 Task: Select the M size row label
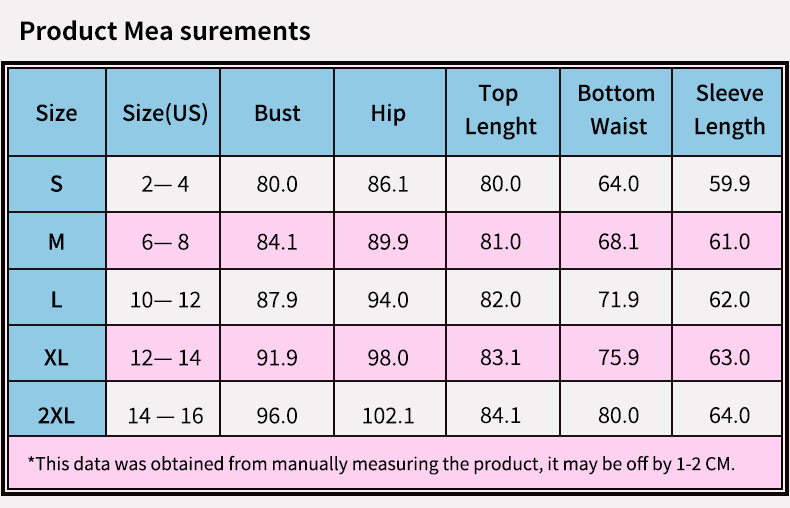tap(56, 241)
